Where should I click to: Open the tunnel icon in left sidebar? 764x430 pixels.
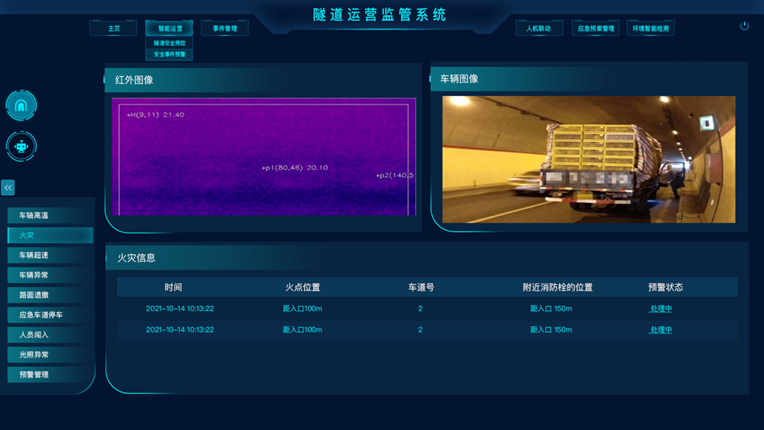point(21,105)
